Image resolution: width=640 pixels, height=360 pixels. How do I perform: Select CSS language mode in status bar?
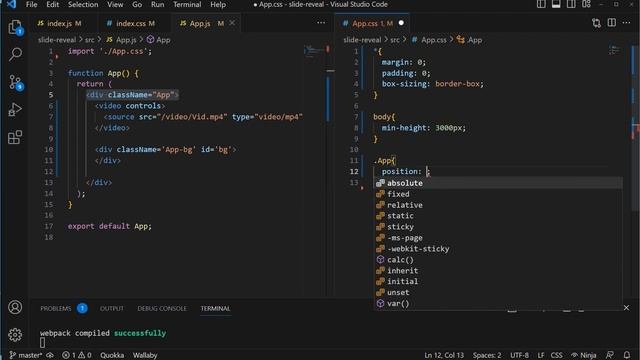click(556, 355)
